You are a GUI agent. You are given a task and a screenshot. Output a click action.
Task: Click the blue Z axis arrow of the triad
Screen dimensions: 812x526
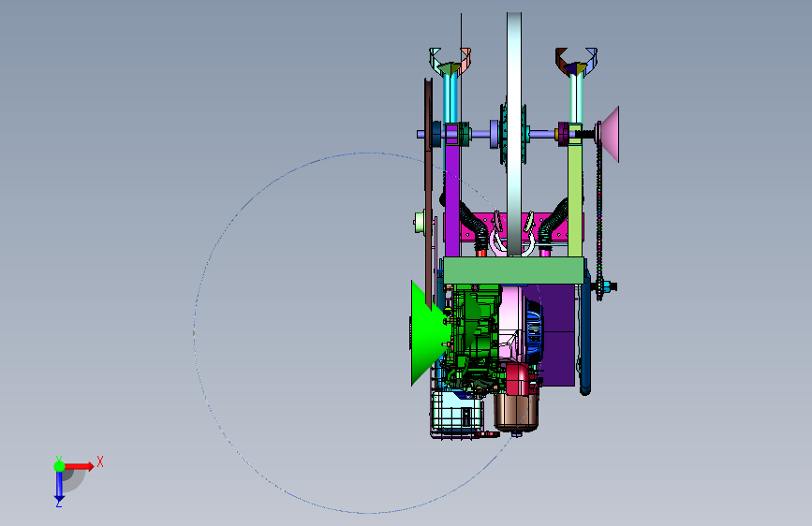click(x=59, y=486)
